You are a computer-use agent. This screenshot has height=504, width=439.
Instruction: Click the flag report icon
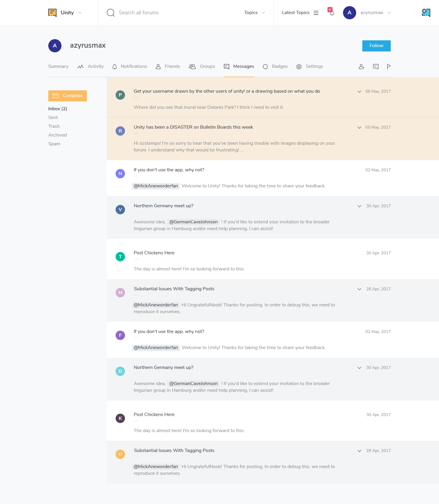pos(389,67)
